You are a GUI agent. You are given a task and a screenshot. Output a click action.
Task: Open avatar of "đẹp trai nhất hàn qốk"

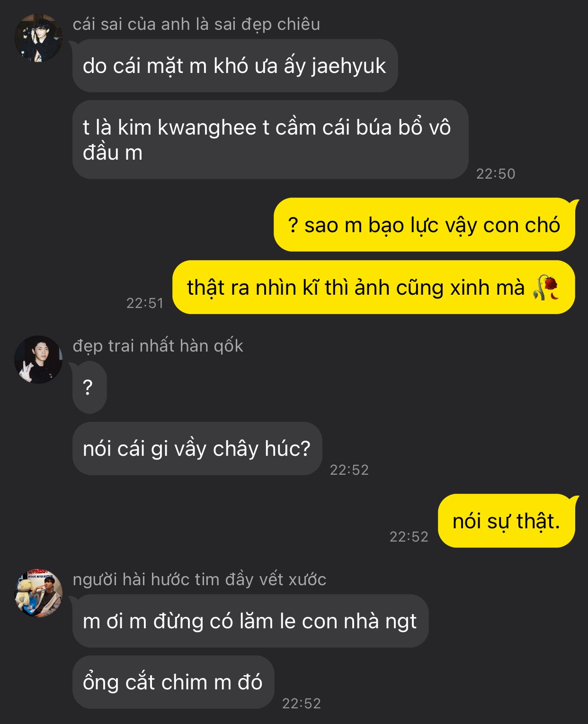(38, 359)
